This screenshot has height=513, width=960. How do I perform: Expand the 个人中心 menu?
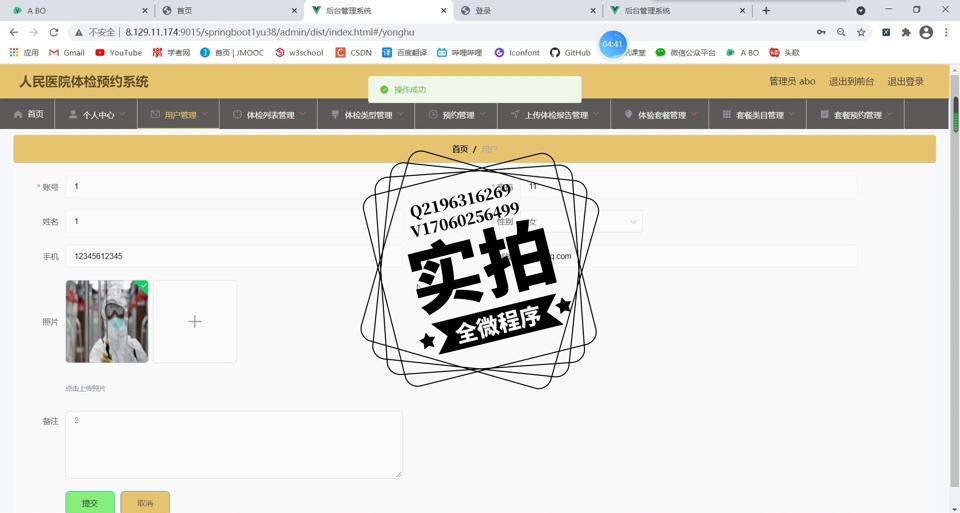(x=97, y=115)
